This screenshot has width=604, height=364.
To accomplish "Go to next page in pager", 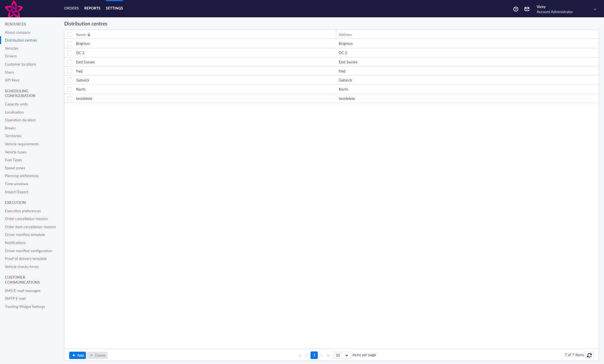I will (321, 355).
